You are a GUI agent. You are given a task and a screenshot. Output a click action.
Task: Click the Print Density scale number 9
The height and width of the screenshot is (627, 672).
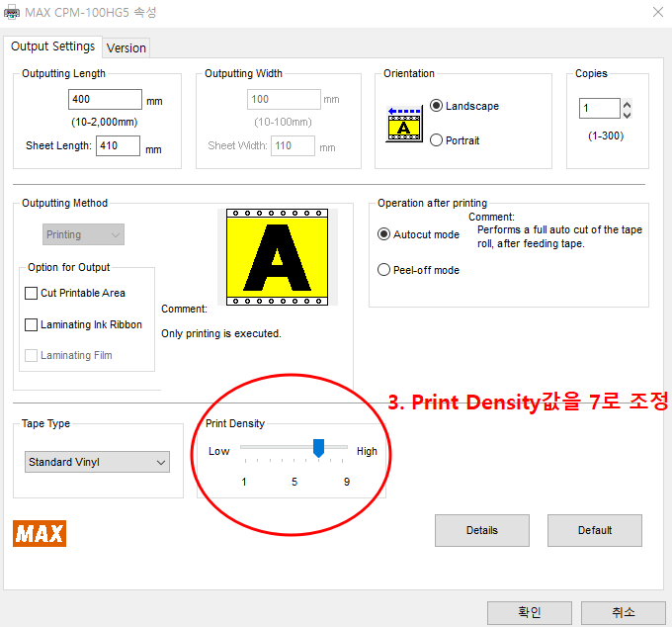point(347,482)
